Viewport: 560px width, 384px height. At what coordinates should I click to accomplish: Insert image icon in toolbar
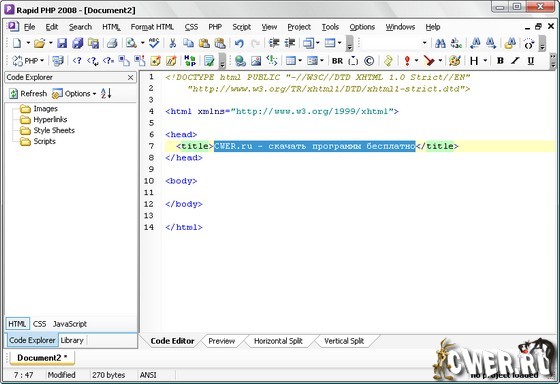point(256,61)
